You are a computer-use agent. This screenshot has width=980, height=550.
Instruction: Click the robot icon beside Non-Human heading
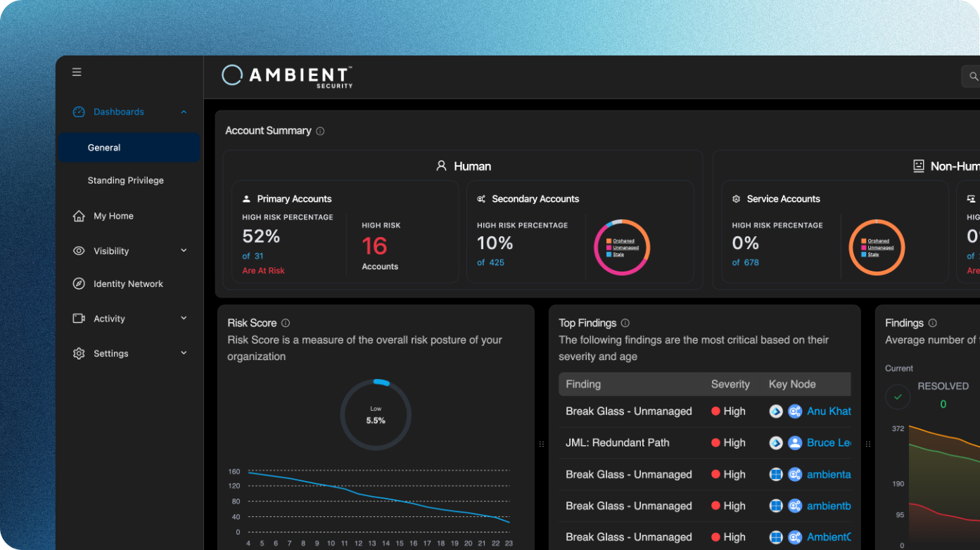pyautogui.click(x=918, y=166)
